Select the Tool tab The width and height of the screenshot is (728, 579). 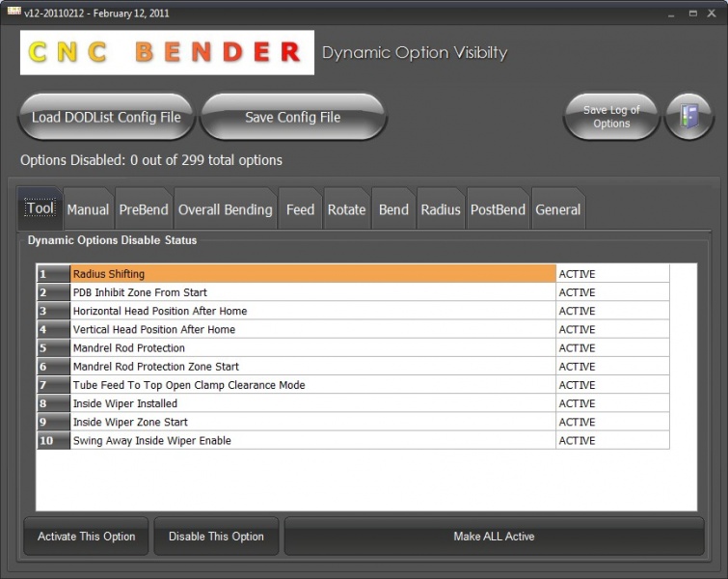click(x=40, y=208)
